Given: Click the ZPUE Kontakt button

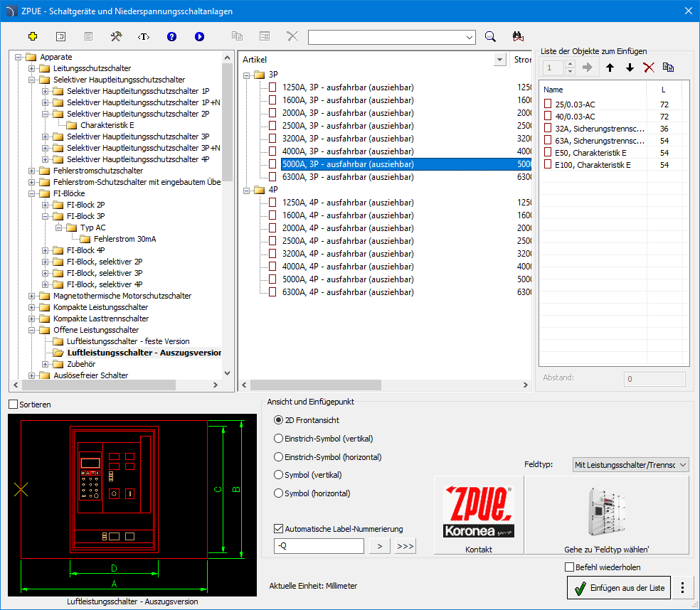Looking at the screenshot, I should (x=479, y=515).
